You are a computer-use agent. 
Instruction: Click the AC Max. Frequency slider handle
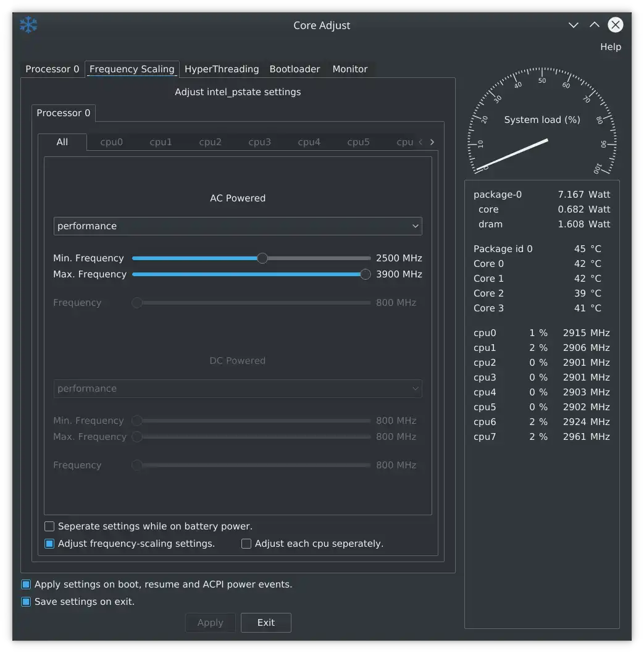[365, 274]
